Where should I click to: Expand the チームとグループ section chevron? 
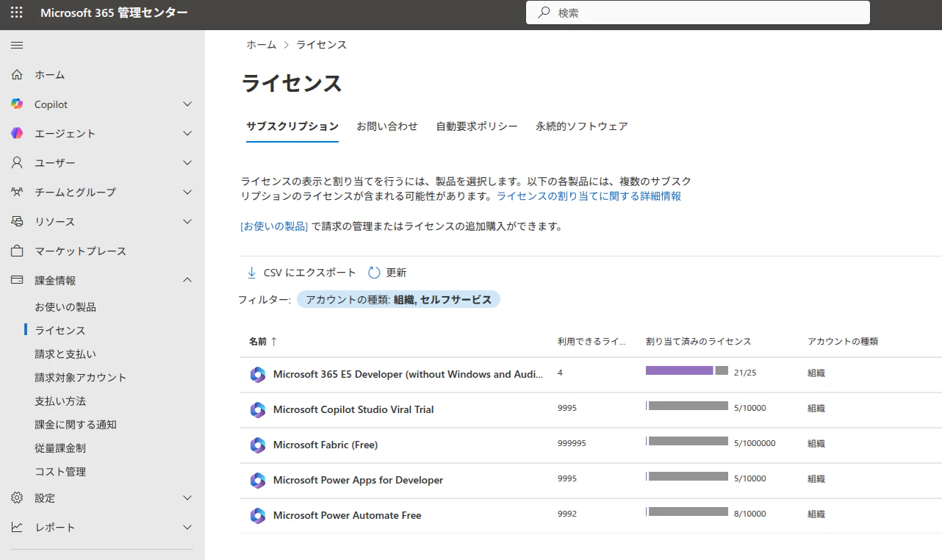pos(187,193)
